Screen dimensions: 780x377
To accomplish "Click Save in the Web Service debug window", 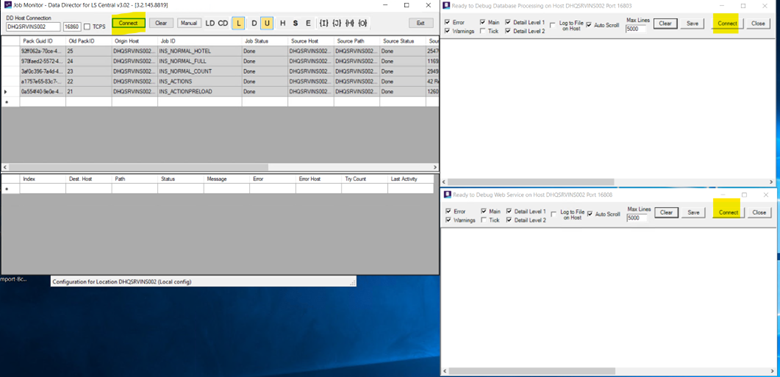I will click(x=693, y=212).
